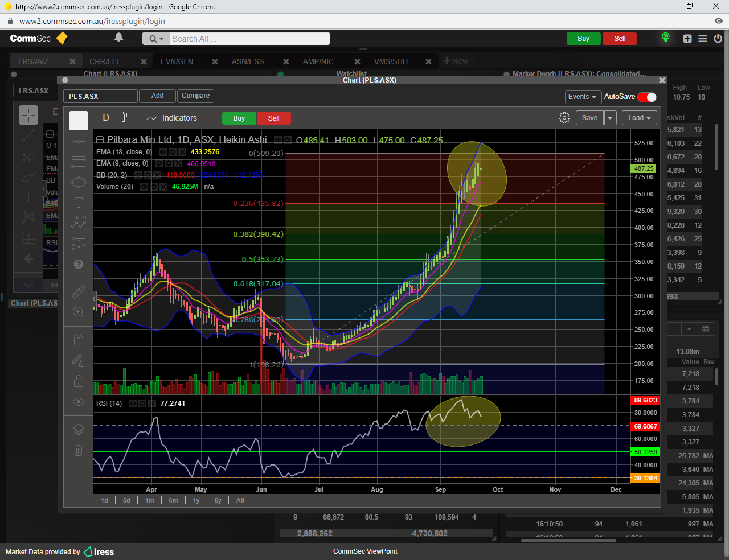Close the ASN/ESS tab
The width and height of the screenshot is (729, 560).
(286, 61)
